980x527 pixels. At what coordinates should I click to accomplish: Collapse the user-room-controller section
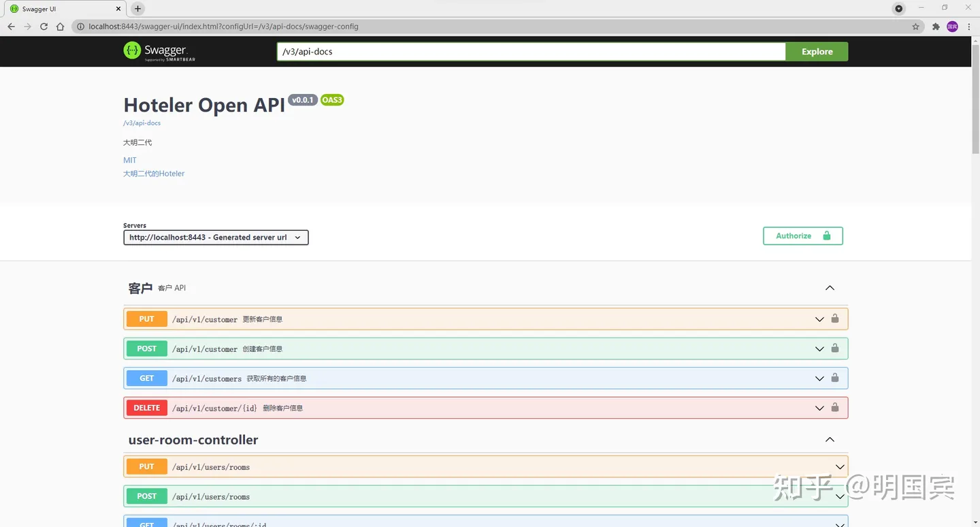pyautogui.click(x=830, y=439)
